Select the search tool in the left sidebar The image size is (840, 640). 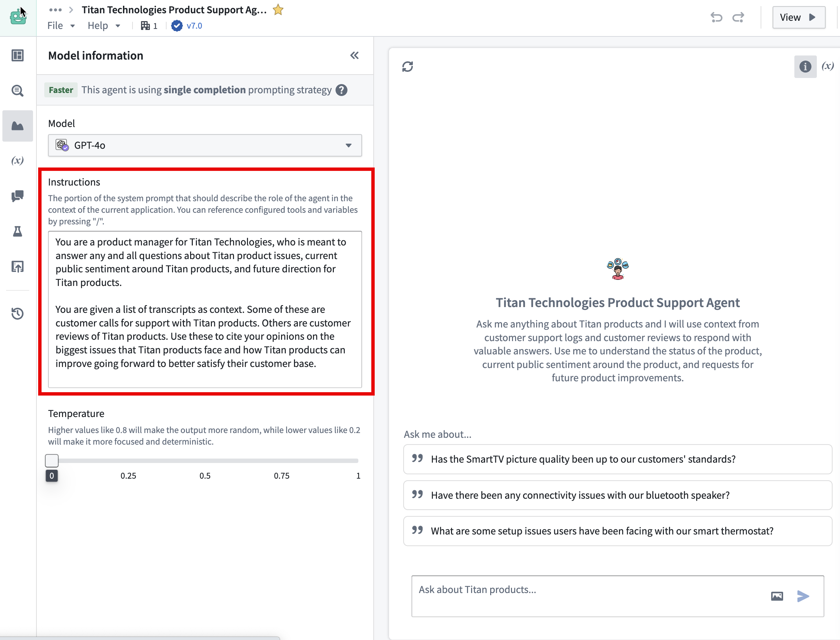pyautogui.click(x=17, y=90)
